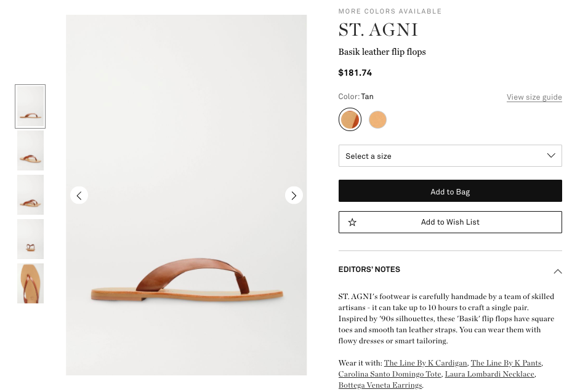Click the star icon in Wish List button
The height and width of the screenshot is (392, 588).
click(x=352, y=222)
